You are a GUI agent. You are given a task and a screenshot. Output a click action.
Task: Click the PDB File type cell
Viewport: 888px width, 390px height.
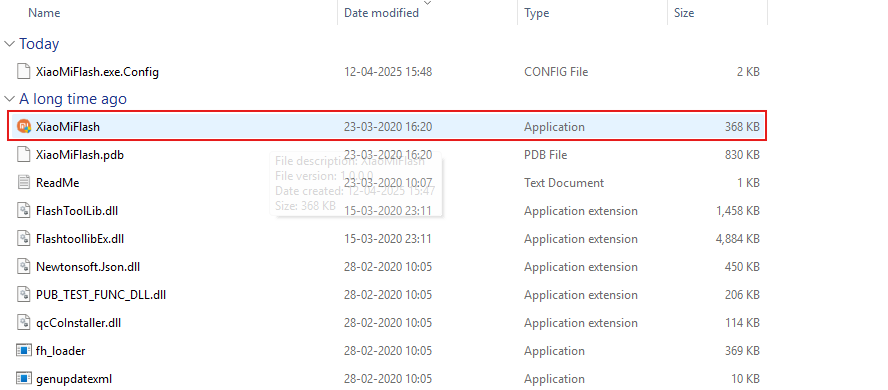point(545,155)
